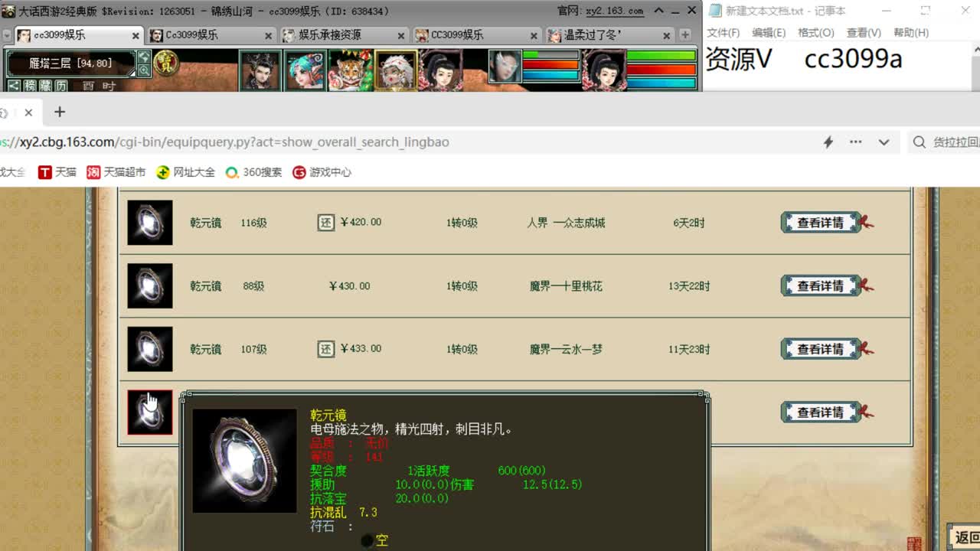This screenshot has width=980, height=551.
Task: Click the red-highlighted 乾元镜 item icon
Action: click(x=150, y=412)
